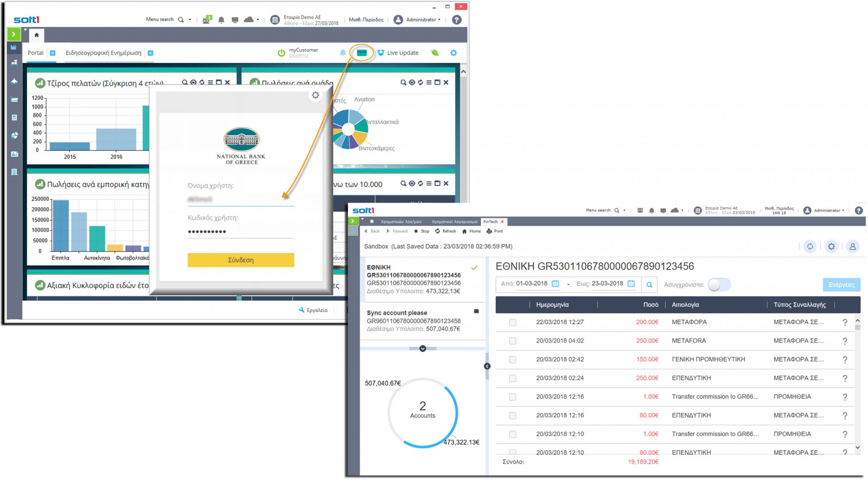Switch to Ειδησεογραφική Ενημέρωση tab
Image resolution: width=868 pixels, height=487 pixels.
point(103,53)
